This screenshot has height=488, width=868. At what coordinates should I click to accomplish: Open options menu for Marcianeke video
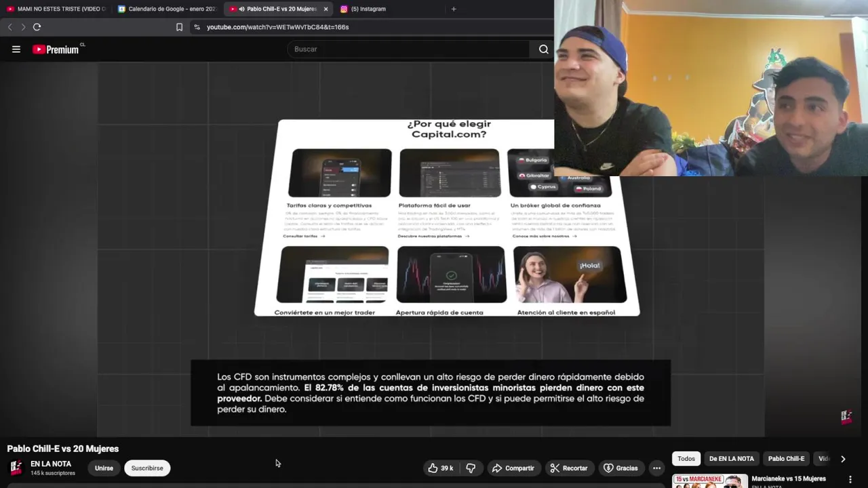pyautogui.click(x=850, y=479)
